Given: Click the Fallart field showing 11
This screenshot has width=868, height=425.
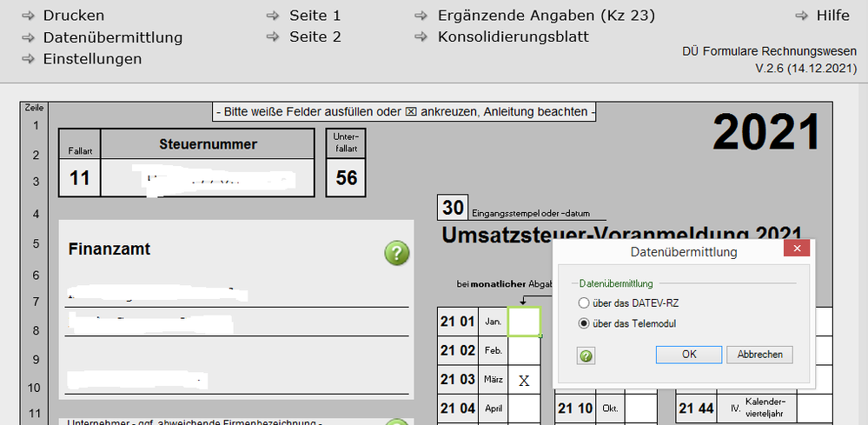Looking at the screenshot, I should 80,179.
